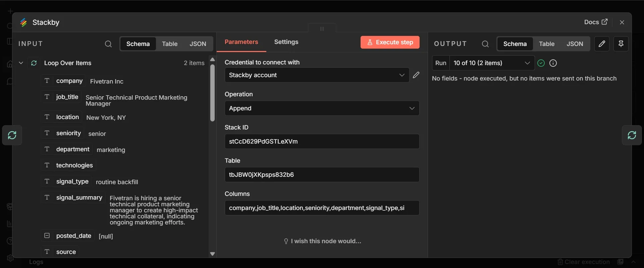Select the seniority field pill

pos(63,133)
